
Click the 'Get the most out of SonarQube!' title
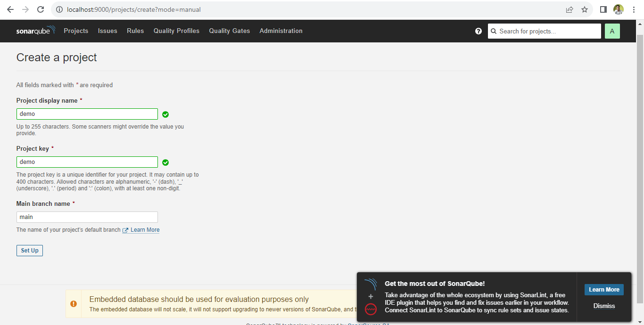click(435, 284)
